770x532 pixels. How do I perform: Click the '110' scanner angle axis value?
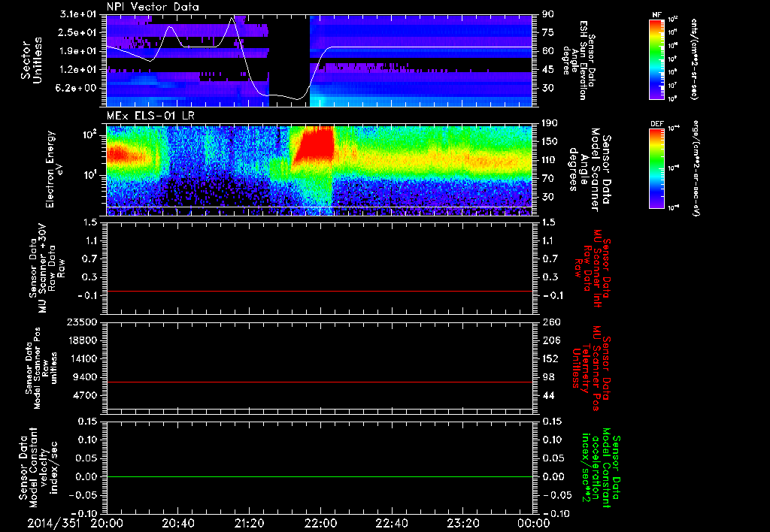tap(549, 160)
